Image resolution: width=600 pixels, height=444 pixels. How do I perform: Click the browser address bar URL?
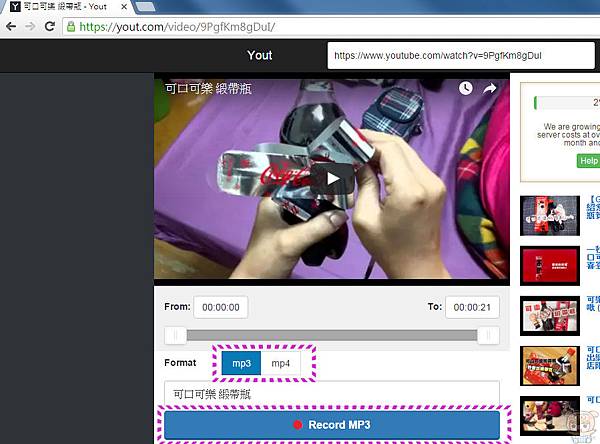click(x=177, y=27)
